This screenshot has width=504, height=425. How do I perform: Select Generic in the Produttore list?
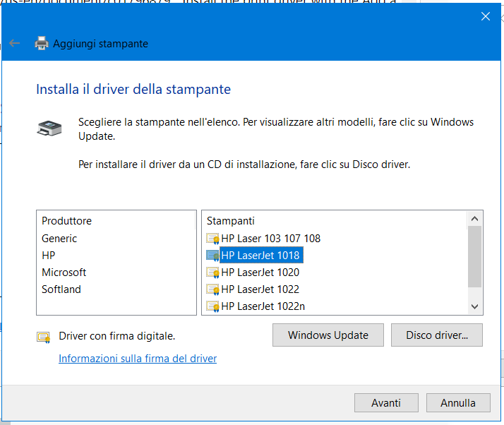(x=59, y=239)
